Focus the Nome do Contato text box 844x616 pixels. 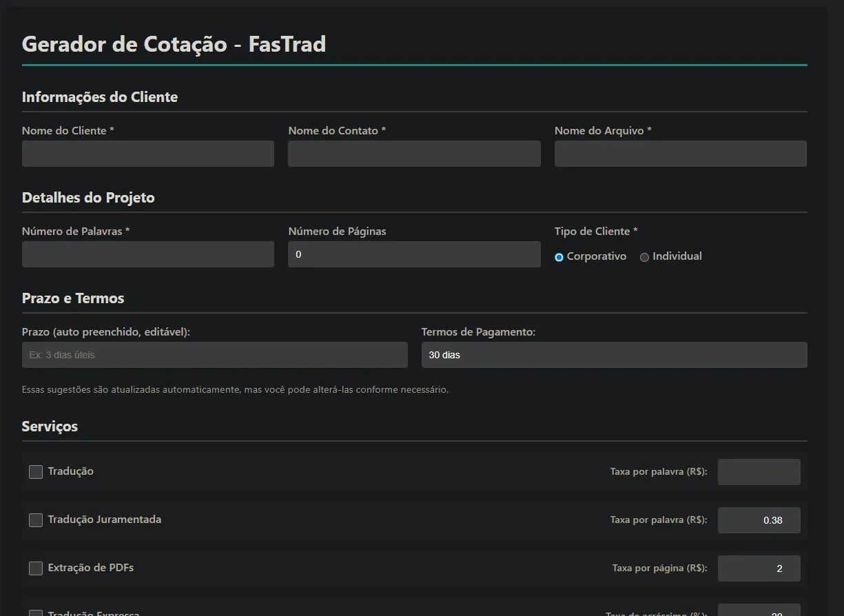[414, 154]
